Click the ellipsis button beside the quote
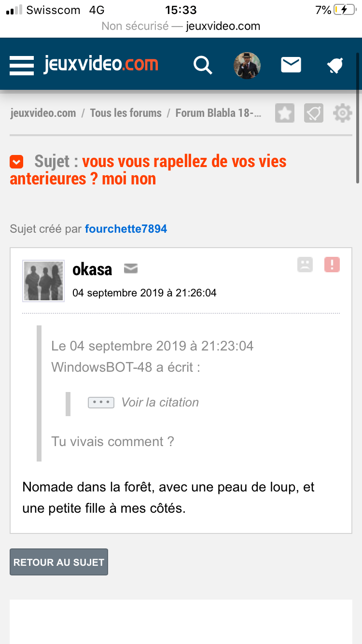Image resolution: width=362 pixels, height=644 pixels. coord(101,403)
